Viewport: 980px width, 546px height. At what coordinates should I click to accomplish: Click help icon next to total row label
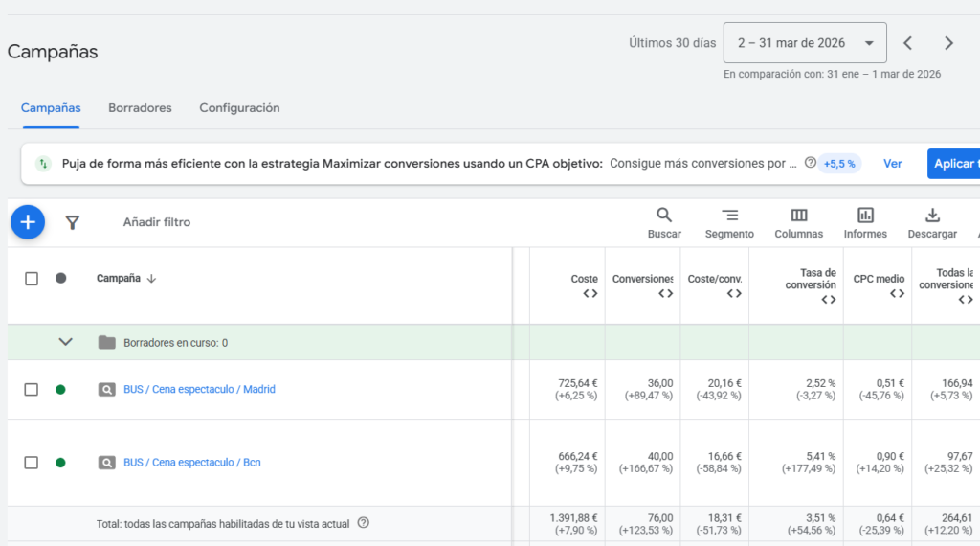click(363, 523)
